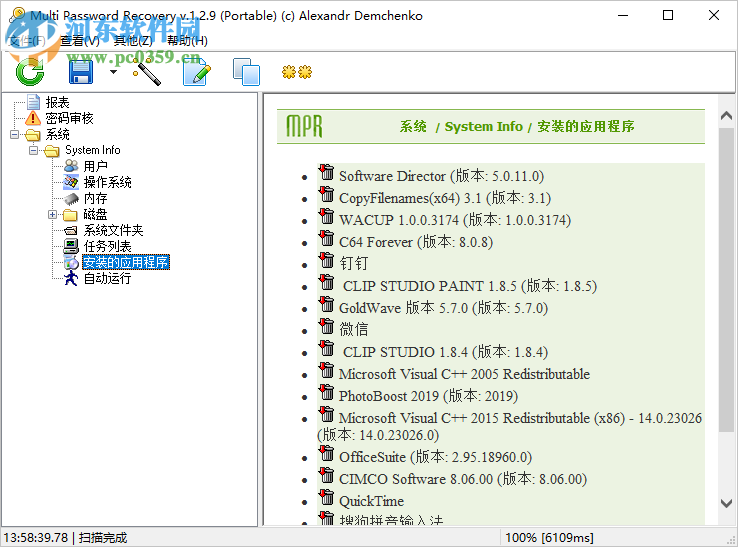Click the 100% [6109ms] status text
This screenshot has height=547, width=738.
tap(549, 538)
